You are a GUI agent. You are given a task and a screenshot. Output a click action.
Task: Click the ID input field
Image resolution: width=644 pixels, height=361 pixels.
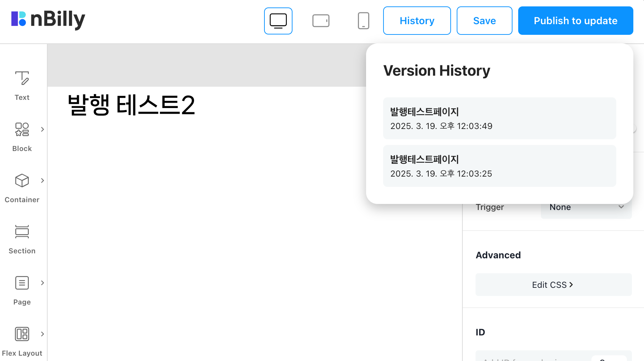tap(553, 356)
